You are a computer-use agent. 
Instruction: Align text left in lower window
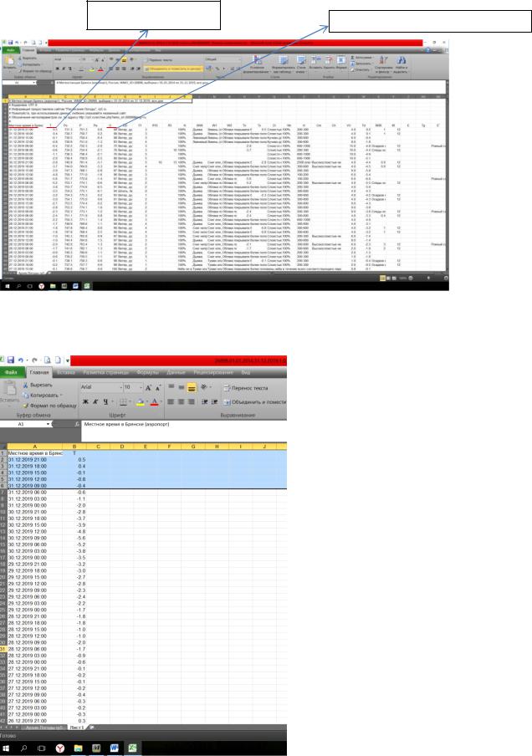171,401
